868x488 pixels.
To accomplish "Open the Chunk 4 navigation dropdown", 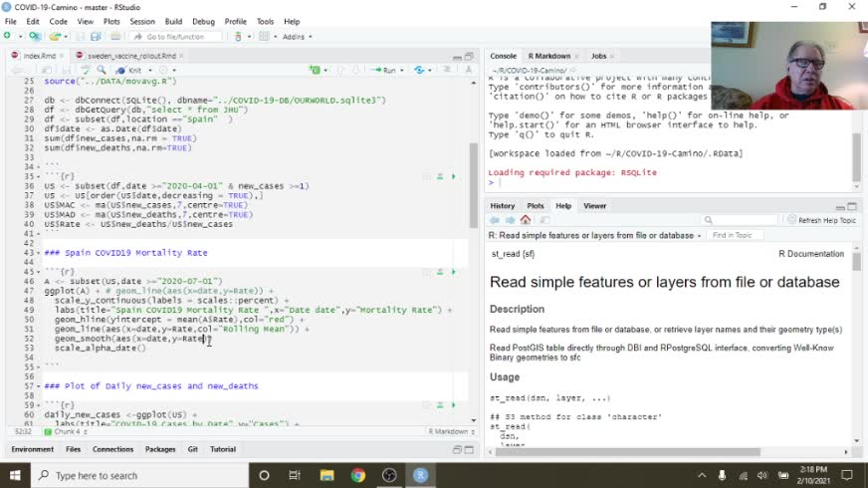I will pos(66,431).
